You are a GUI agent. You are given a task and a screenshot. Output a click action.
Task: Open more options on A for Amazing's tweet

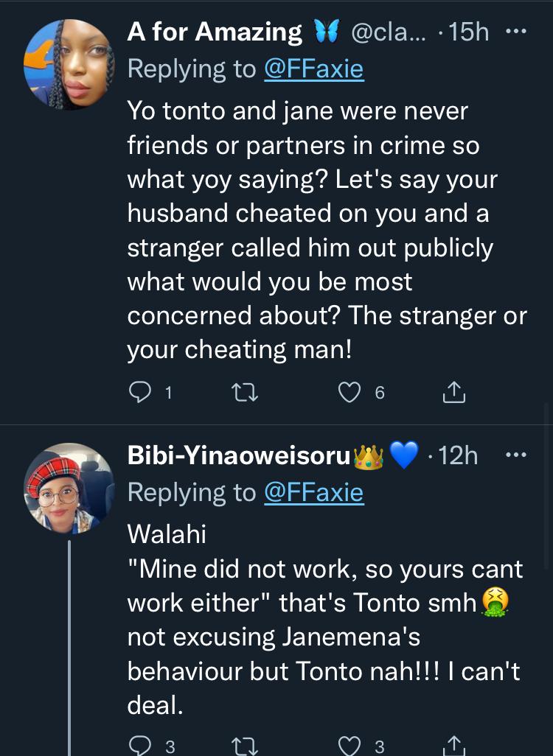click(x=515, y=32)
